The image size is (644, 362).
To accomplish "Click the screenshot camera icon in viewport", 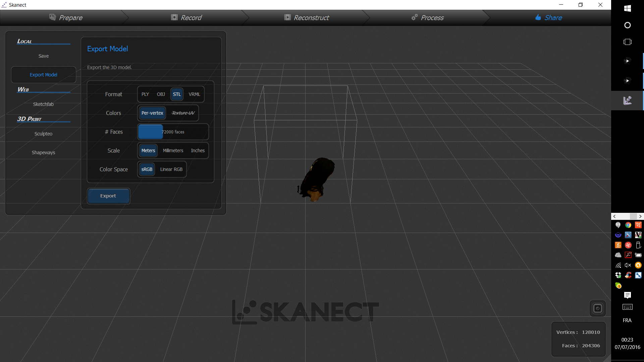I will 597,308.
